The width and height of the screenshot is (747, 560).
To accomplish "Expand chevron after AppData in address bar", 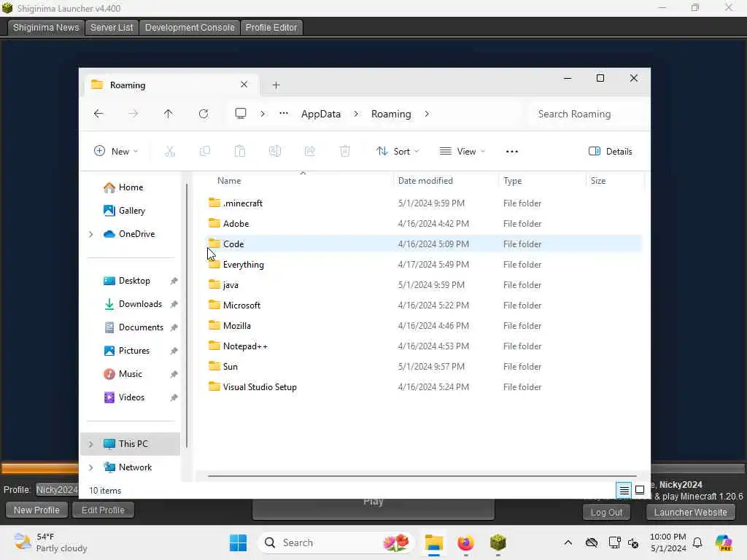I will pos(356,114).
